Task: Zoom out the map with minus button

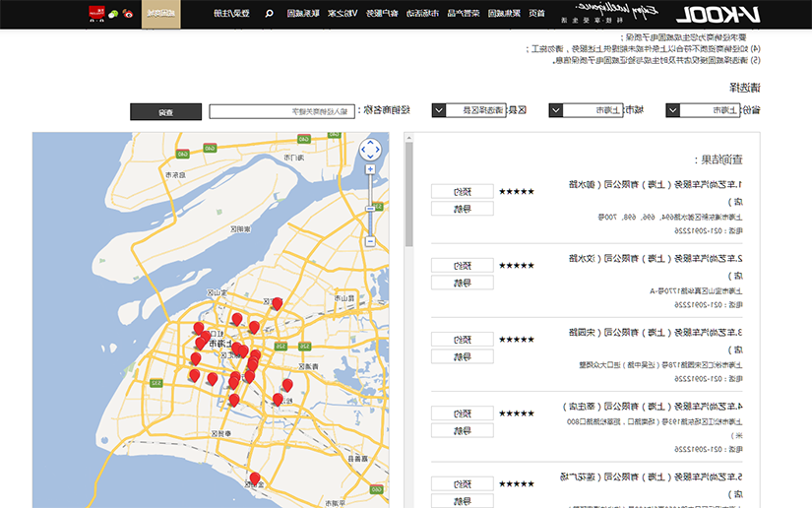Action: pyautogui.click(x=370, y=241)
